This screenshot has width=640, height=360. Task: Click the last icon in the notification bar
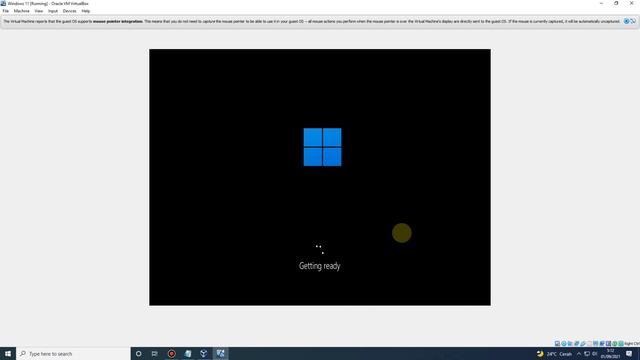coord(633,21)
